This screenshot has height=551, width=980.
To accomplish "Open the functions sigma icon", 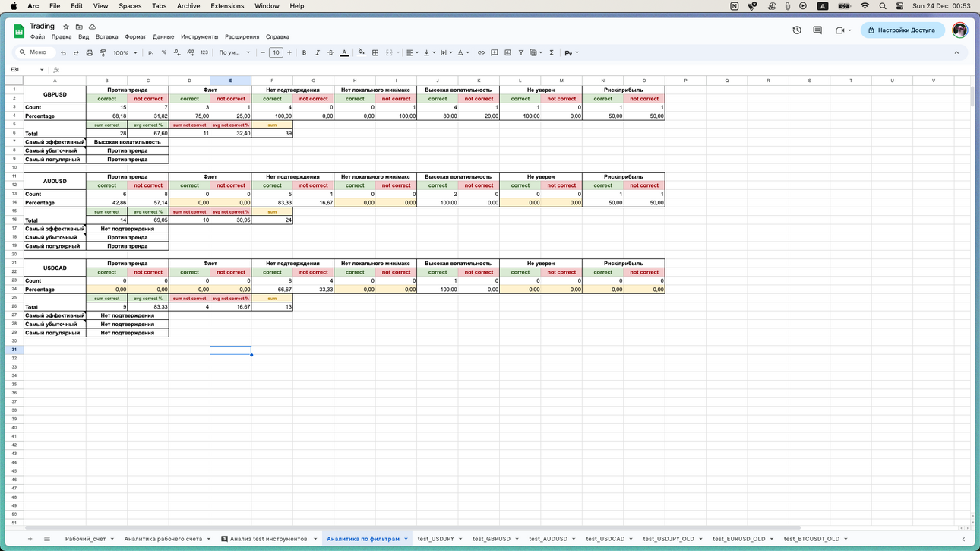I will pyautogui.click(x=552, y=52).
